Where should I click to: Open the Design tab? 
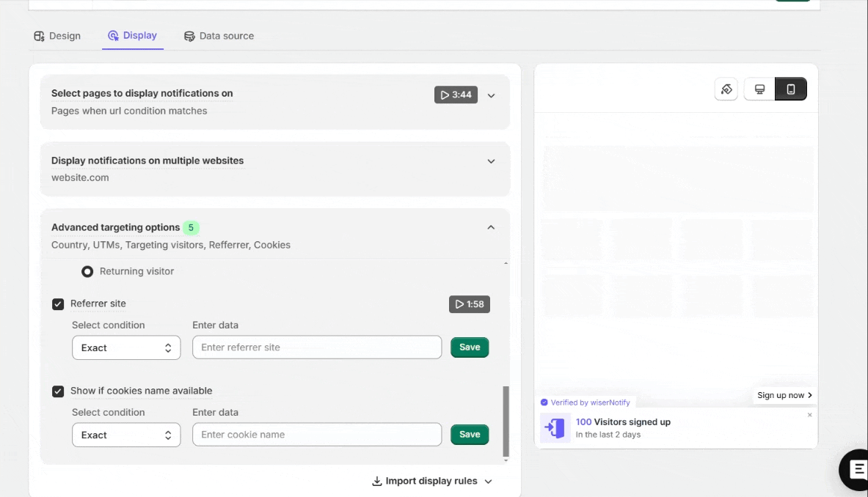point(57,36)
